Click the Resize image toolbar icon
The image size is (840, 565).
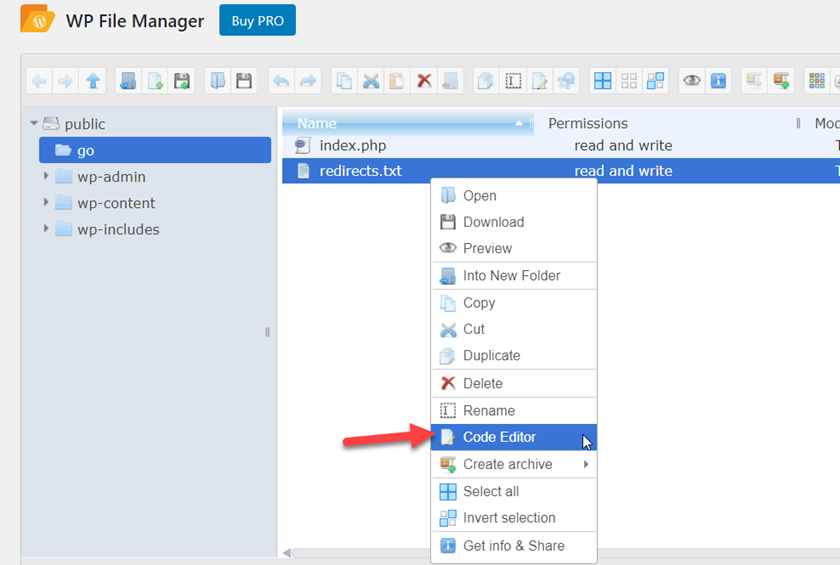[566, 81]
